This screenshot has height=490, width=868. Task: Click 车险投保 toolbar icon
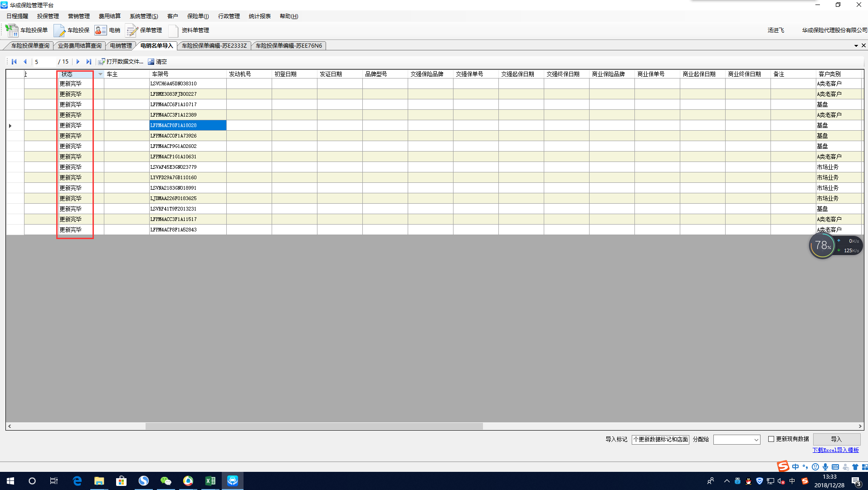tap(72, 30)
